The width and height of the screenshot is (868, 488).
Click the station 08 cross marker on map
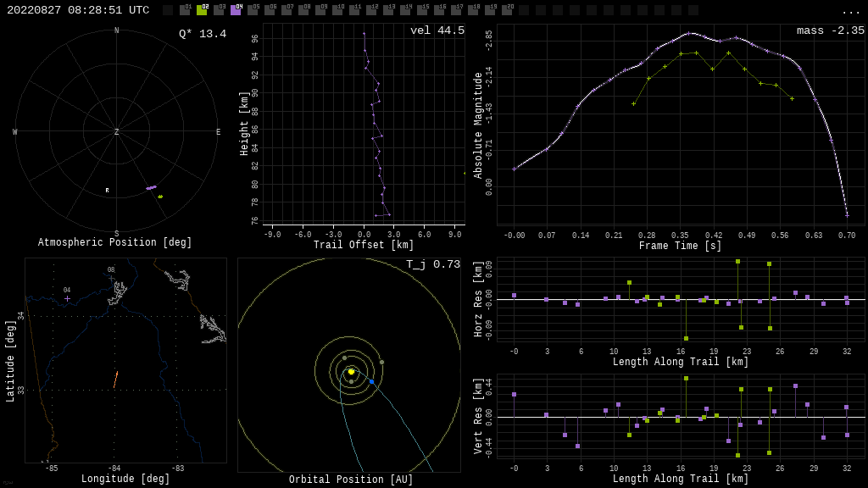pos(111,278)
